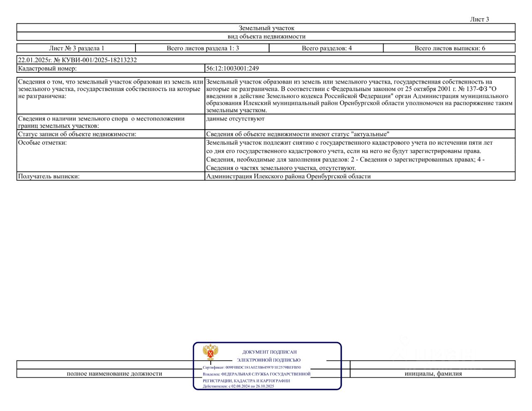The image size is (532, 411).
Task: Click the 'Лист № 3 раздела 1' cell
Action: coord(76,48)
